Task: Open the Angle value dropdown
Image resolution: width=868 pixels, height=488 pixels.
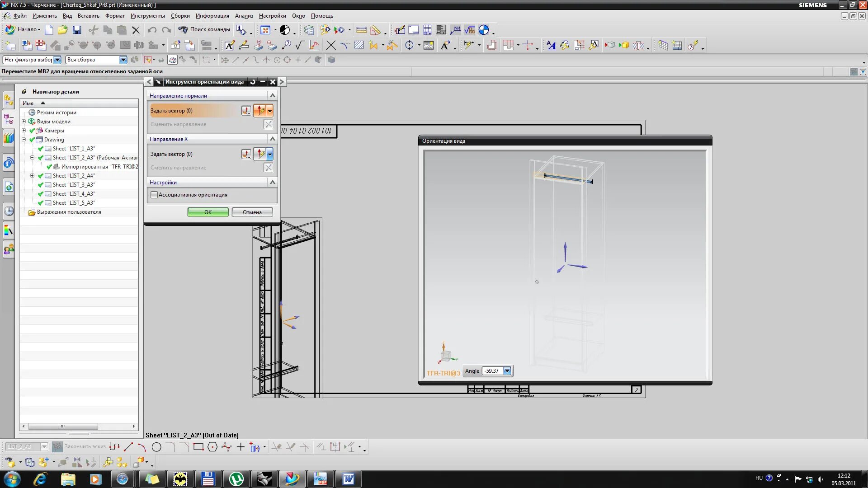Action: click(507, 371)
